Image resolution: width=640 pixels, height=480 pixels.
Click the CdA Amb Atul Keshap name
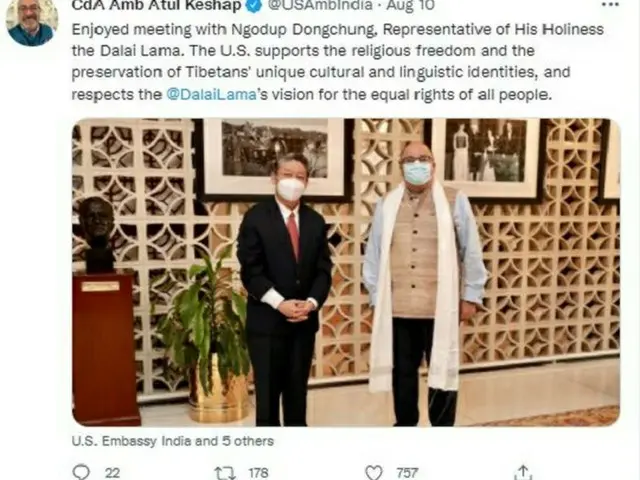(x=156, y=6)
